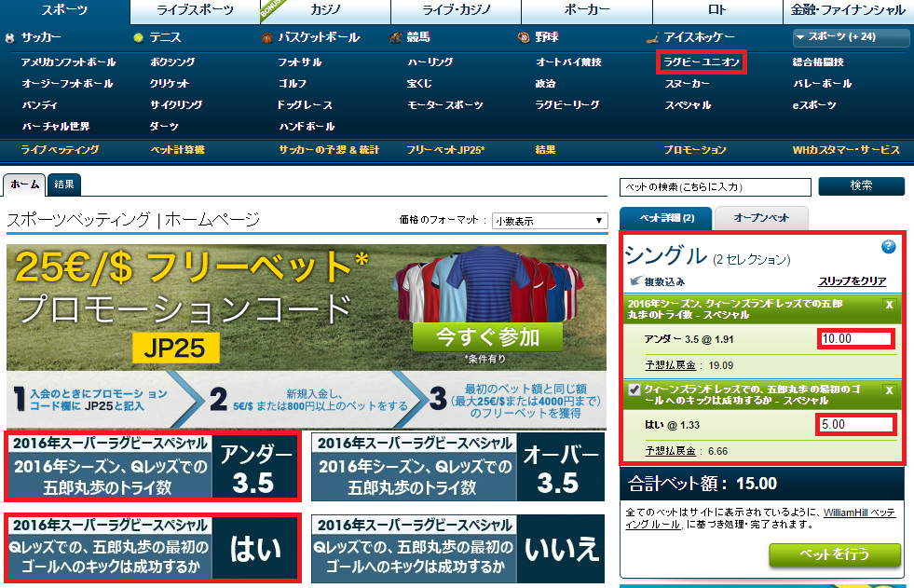Click the 今すぐ参加 green banner button

tap(488, 336)
